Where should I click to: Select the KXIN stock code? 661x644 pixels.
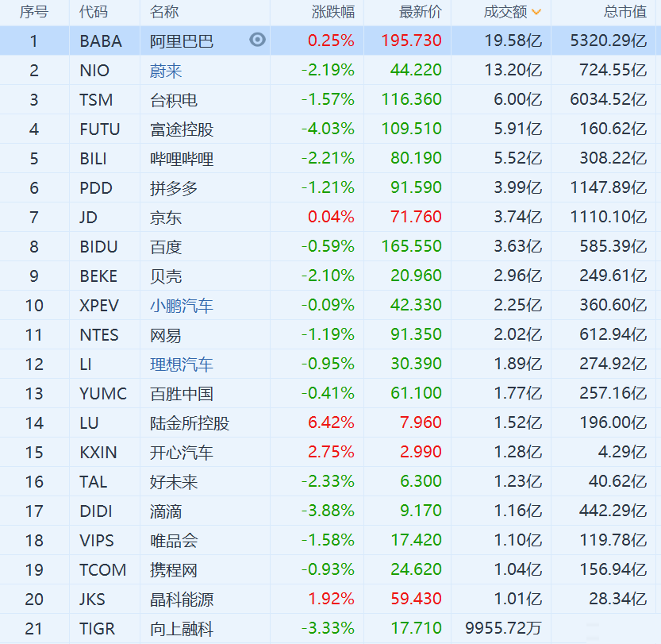pyautogui.click(x=98, y=453)
